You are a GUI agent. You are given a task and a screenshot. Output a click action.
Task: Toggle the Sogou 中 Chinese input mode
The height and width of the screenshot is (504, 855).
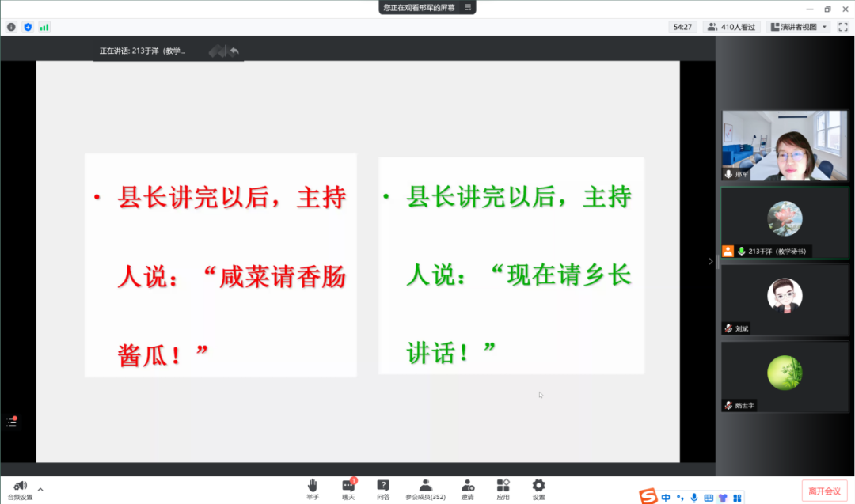[x=666, y=498]
